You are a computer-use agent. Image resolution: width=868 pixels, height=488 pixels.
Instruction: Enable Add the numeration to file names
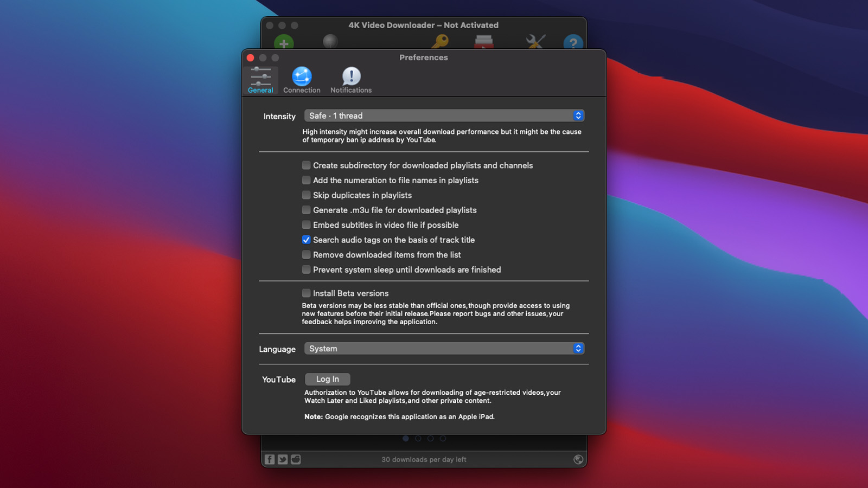pyautogui.click(x=307, y=180)
